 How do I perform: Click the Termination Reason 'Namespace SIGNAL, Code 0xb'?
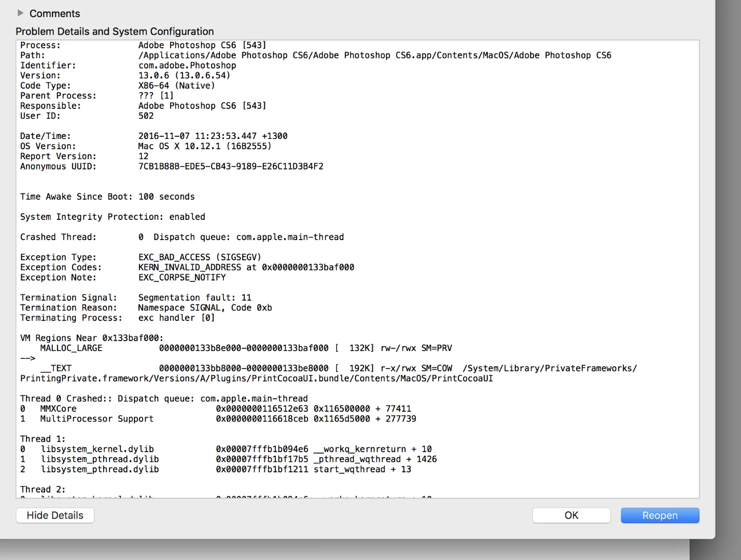[x=205, y=308]
